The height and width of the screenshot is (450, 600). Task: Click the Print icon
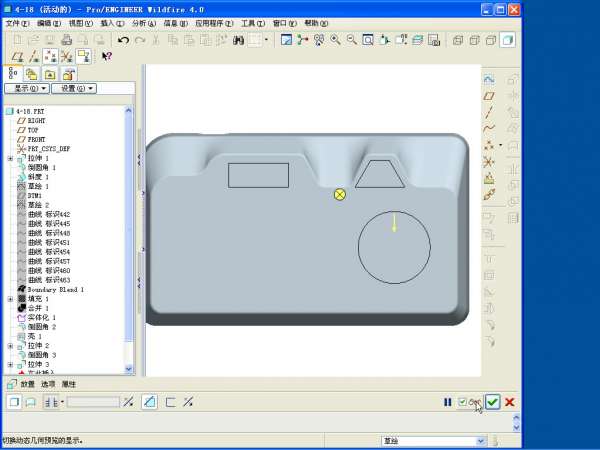(67, 40)
